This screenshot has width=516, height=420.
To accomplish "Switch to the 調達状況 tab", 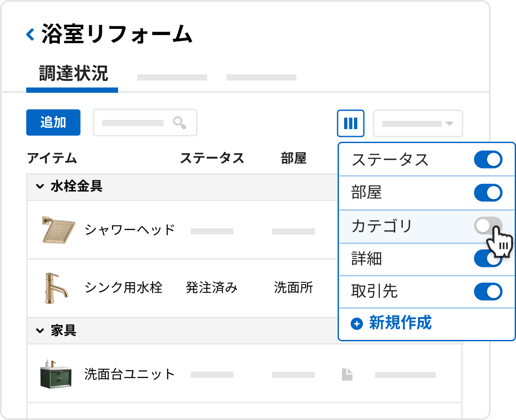I will [73, 74].
